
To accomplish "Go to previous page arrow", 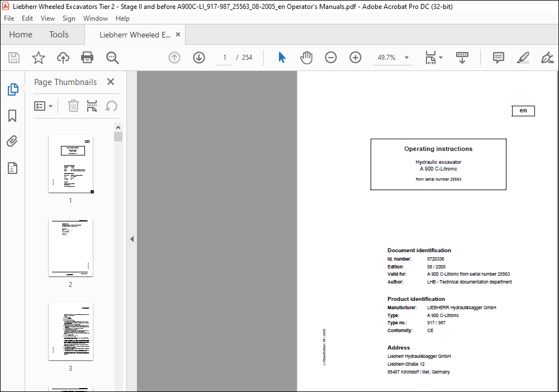I will (x=174, y=58).
